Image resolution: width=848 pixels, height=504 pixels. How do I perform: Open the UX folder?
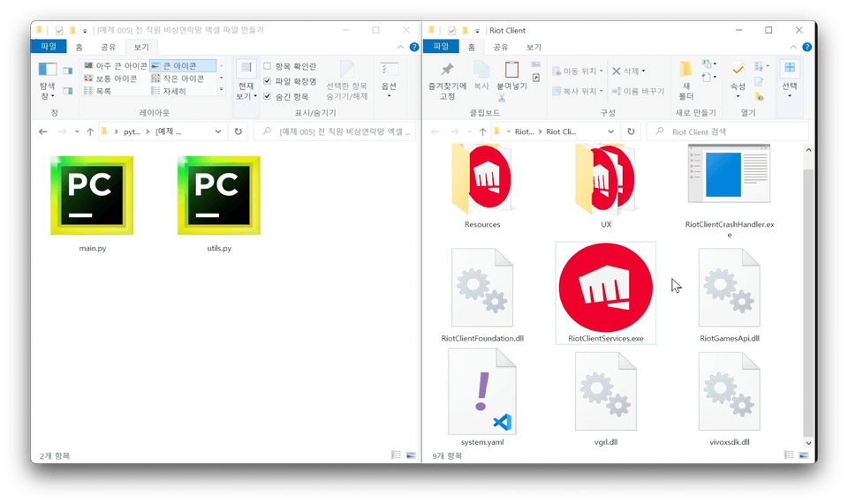point(606,181)
